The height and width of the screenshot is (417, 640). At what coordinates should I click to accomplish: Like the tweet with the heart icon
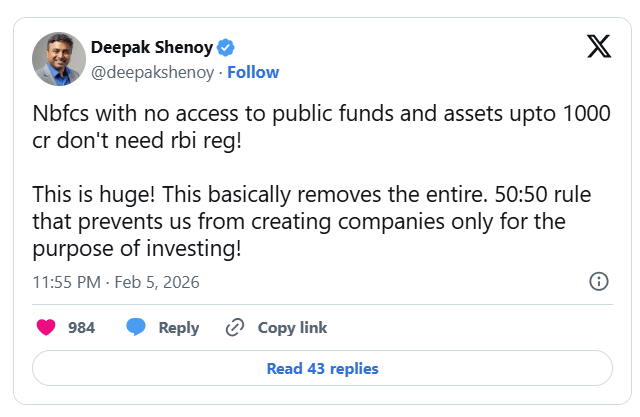[x=46, y=327]
